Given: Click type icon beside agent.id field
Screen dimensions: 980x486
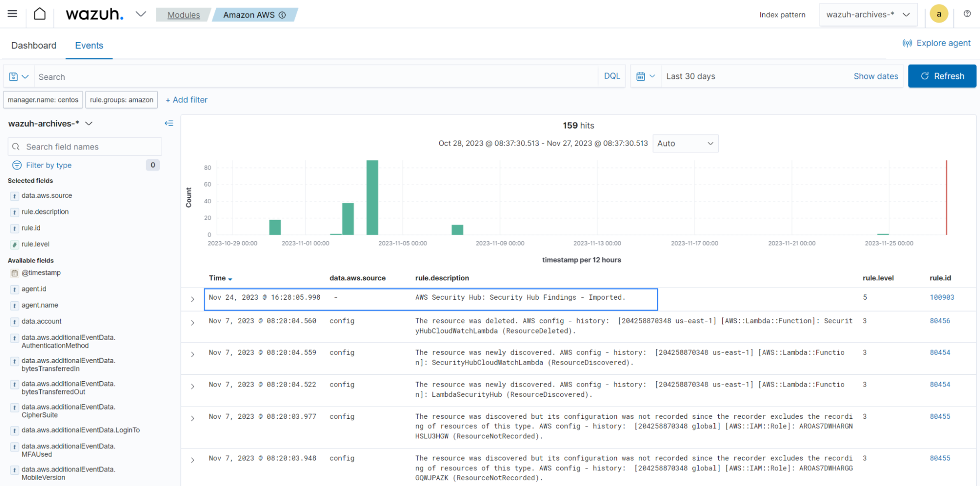Looking at the screenshot, I should [14, 290].
